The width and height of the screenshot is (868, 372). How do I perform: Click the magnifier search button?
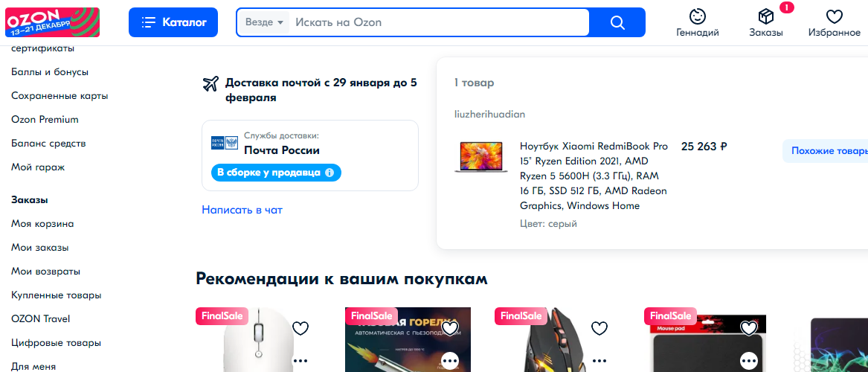click(x=617, y=22)
